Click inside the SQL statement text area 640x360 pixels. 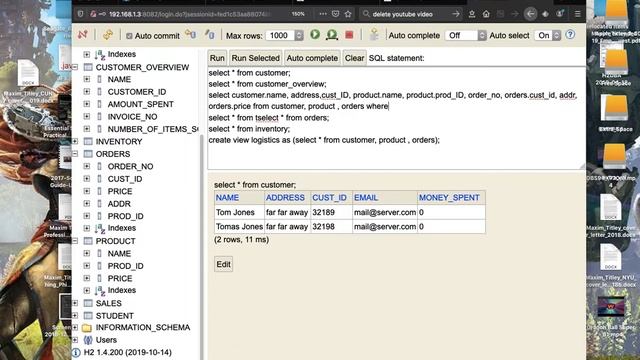click(x=396, y=118)
